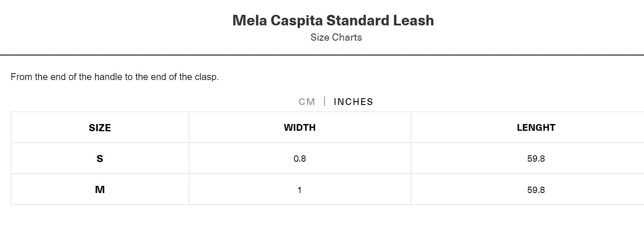The image size is (644, 229).
Task: Click the 59.8 length for size M
Action: [536, 190]
